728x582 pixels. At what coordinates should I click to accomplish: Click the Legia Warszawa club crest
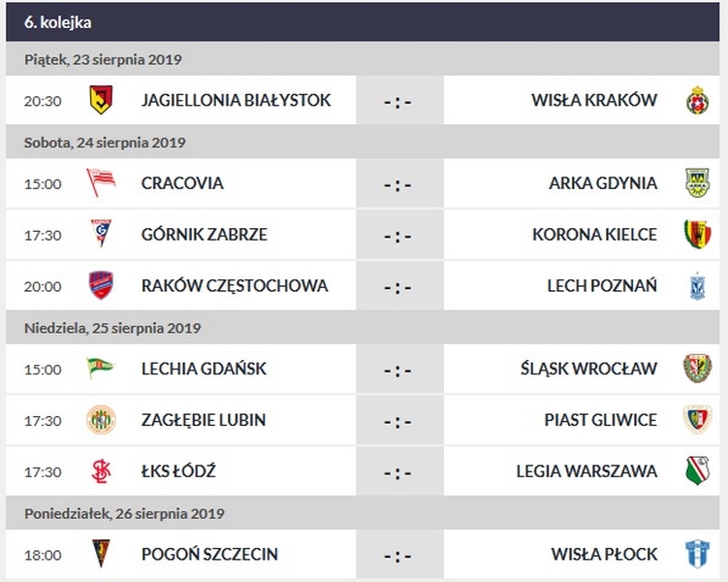pyautogui.click(x=696, y=471)
